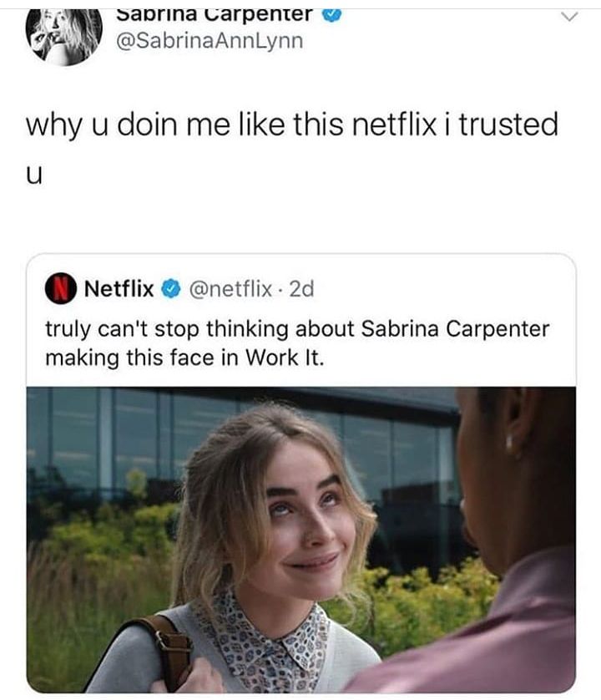This screenshot has width=601, height=700.
Task: Open the tweet options chevron menu
Action: 569,17
